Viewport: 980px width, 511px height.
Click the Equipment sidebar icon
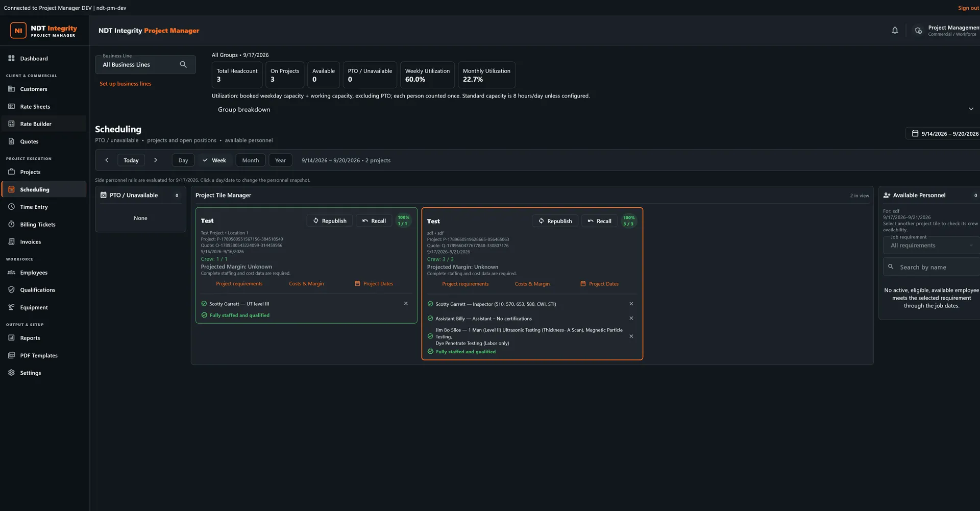(x=11, y=307)
